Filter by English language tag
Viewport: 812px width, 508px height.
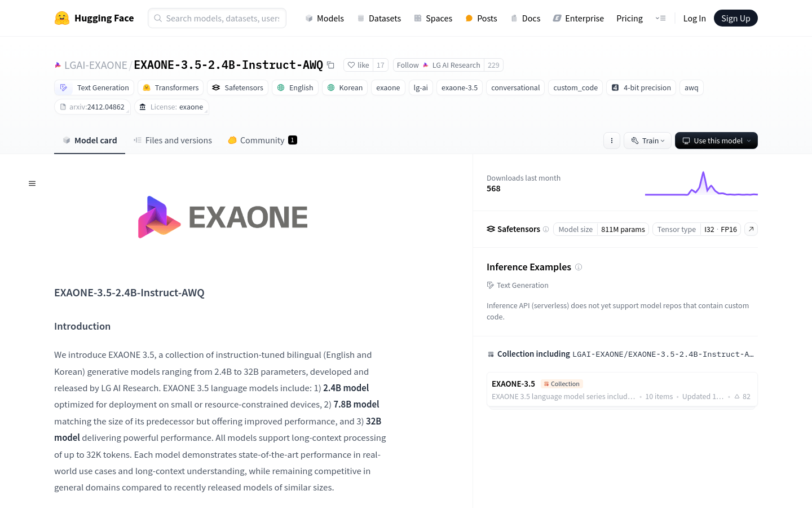point(295,87)
